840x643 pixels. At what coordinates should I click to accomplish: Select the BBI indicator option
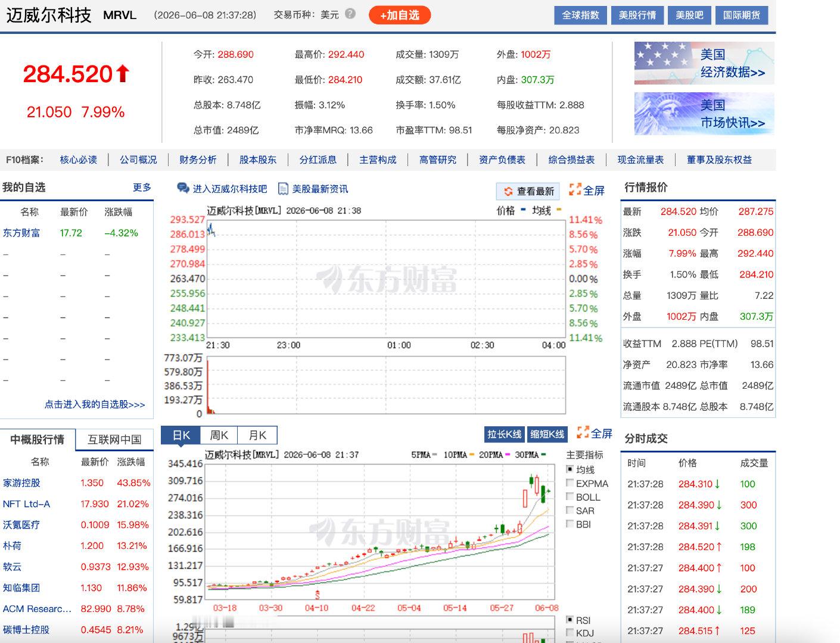[570, 524]
